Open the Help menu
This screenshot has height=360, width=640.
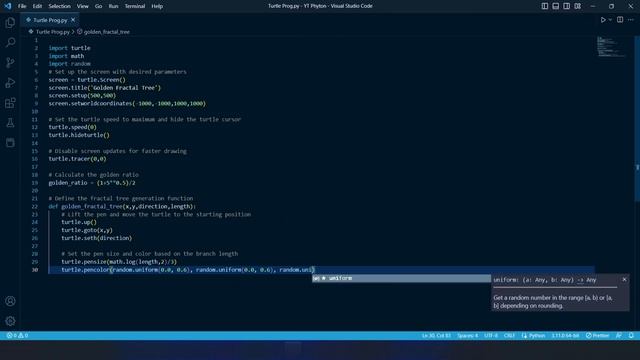pyautogui.click(x=157, y=6)
